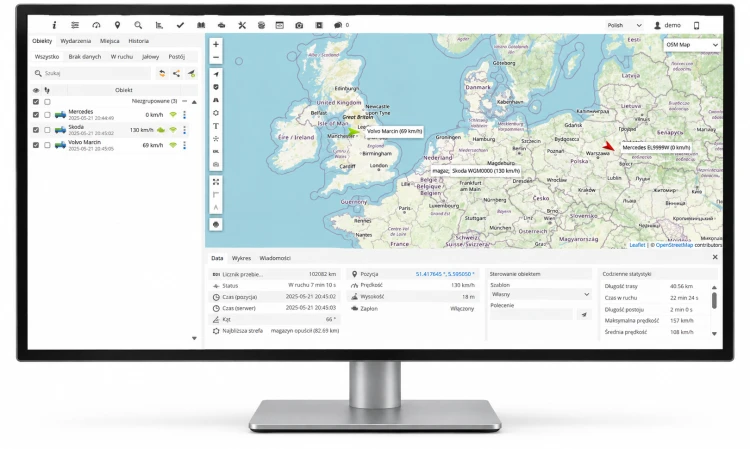Screen dimensions: 750x449
Task: Click the orange reload objects icon
Action: [162, 73]
